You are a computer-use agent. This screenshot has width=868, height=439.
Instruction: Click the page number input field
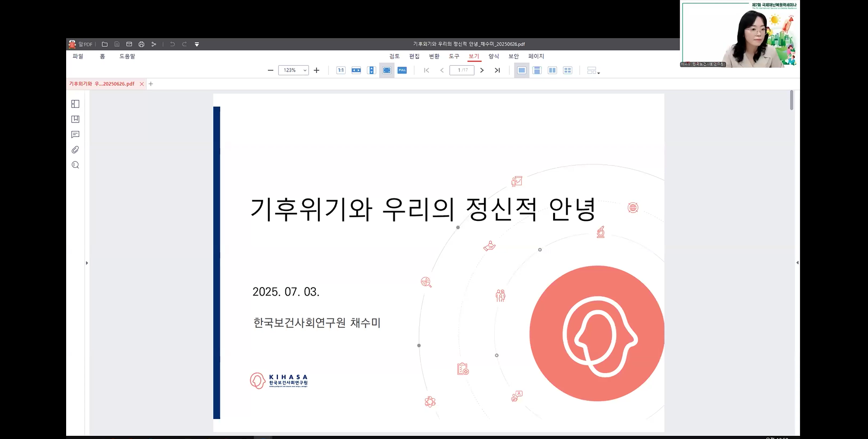462,70
